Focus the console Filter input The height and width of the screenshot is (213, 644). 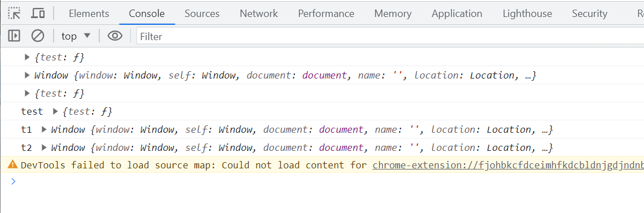[390, 37]
